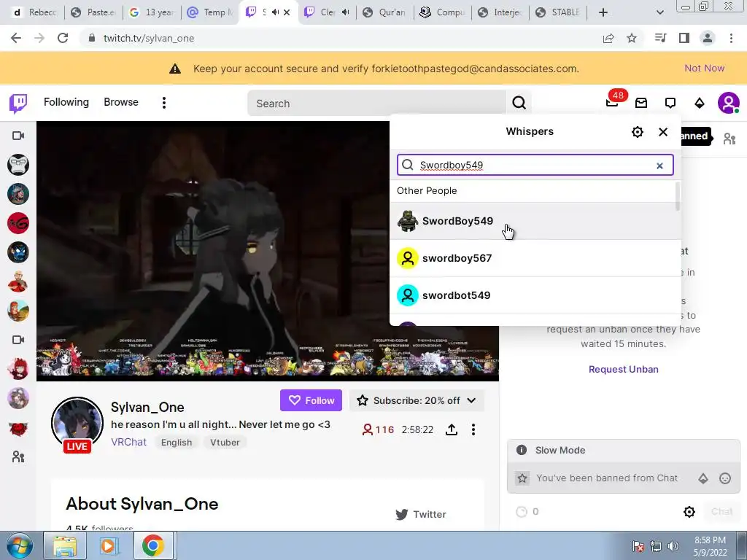747x560 pixels.
Task: Click the Slow Mode info icon
Action: click(522, 450)
